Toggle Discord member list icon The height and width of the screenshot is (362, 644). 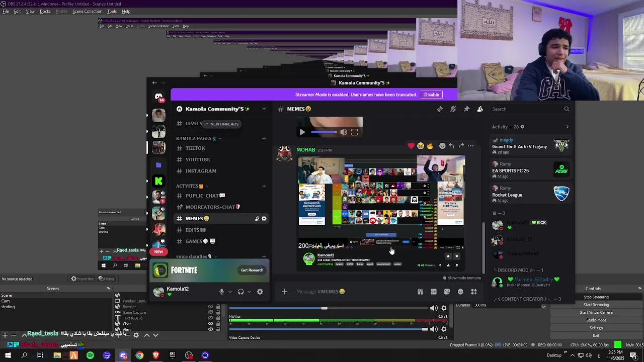click(480, 109)
